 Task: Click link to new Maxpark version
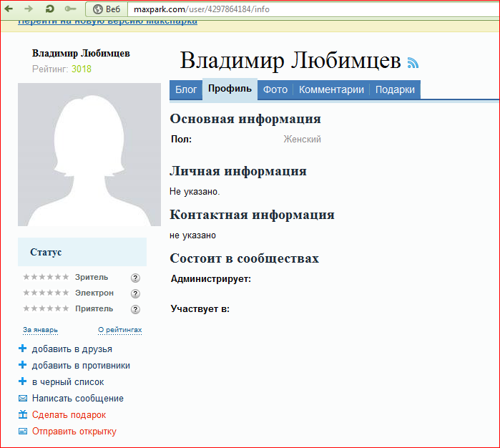(107, 21)
